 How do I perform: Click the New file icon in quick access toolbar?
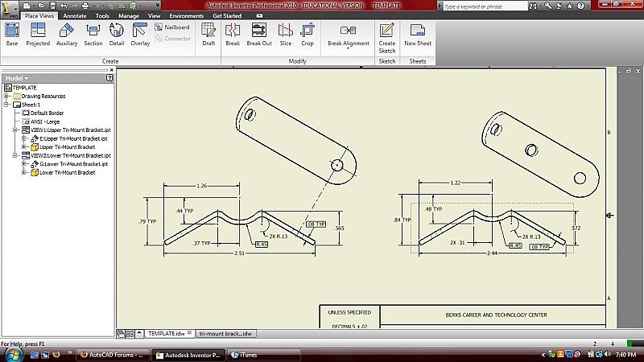(x=27, y=6)
